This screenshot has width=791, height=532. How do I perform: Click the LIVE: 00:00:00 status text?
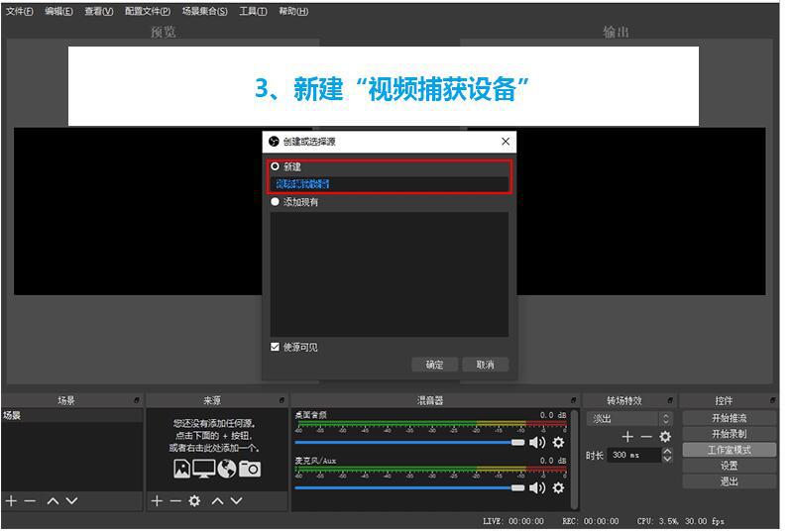(x=513, y=521)
